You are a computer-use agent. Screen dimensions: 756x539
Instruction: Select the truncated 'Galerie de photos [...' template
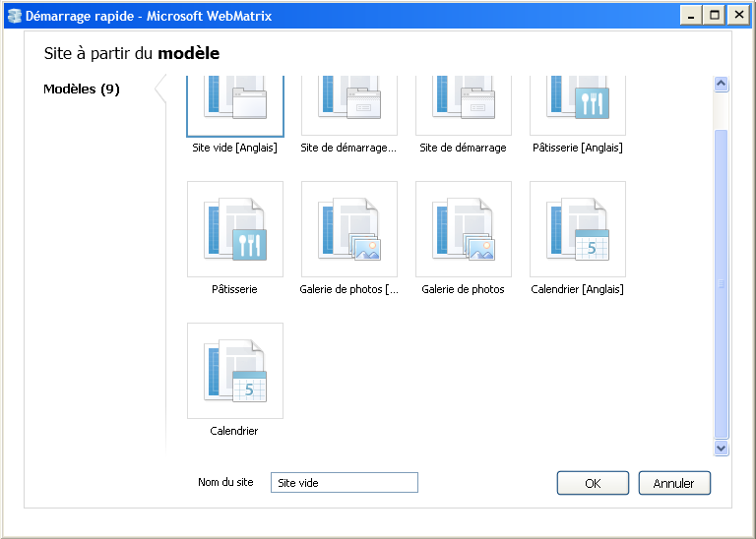coord(349,230)
